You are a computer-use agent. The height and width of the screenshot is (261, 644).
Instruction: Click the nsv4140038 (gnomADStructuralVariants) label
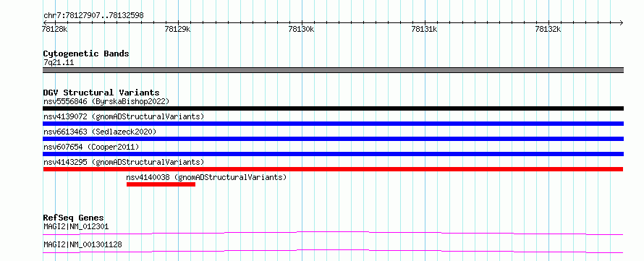click(x=206, y=177)
